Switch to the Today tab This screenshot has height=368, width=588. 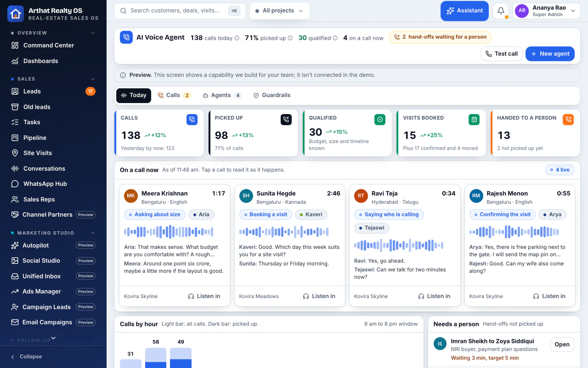click(x=134, y=95)
